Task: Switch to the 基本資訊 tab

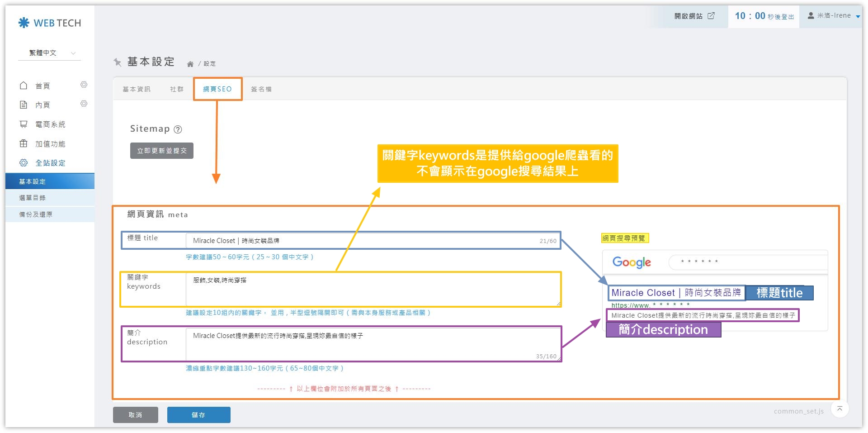Action: coord(137,89)
